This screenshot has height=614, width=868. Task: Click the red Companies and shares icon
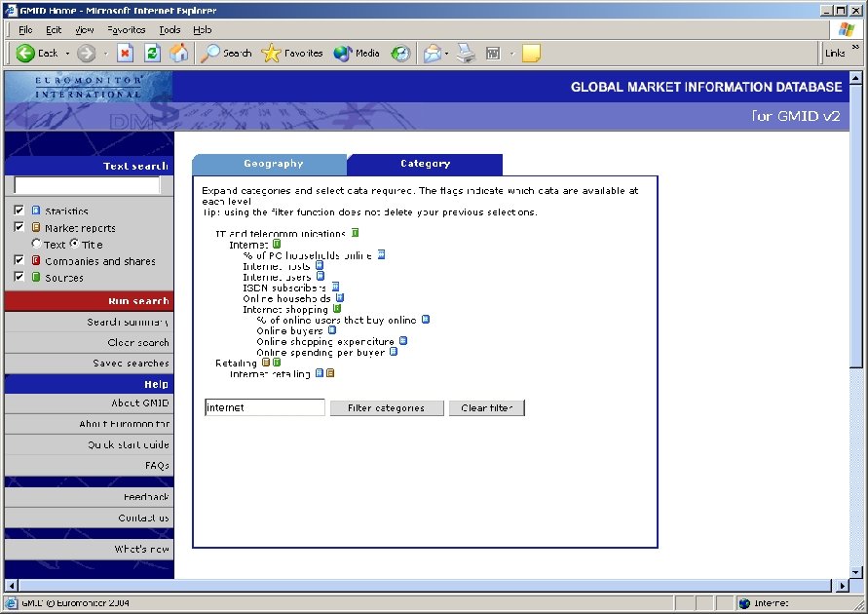[x=36, y=259]
